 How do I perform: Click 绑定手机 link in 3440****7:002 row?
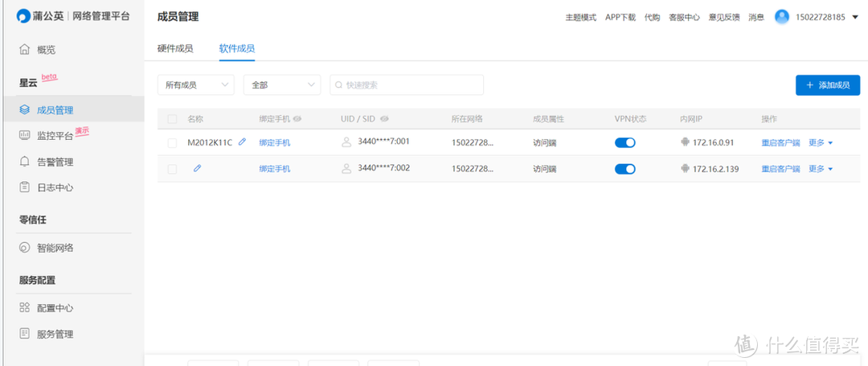point(275,170)
